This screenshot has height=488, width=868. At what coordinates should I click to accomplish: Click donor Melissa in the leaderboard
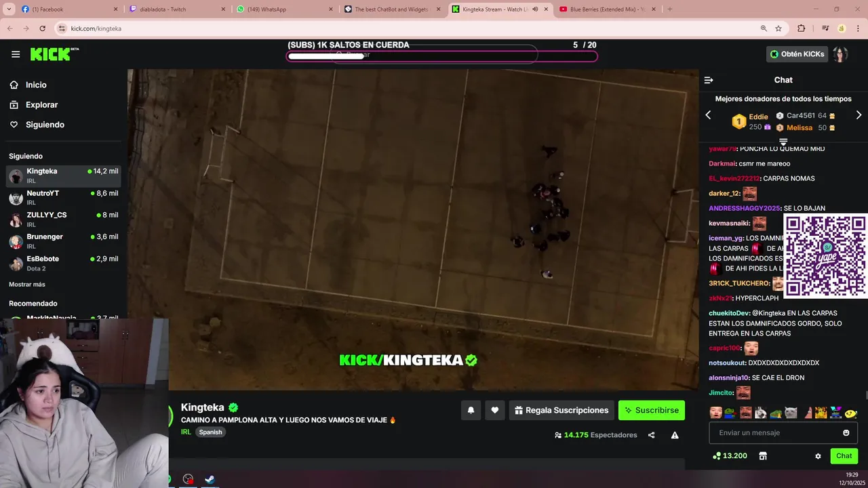[800, 127]
